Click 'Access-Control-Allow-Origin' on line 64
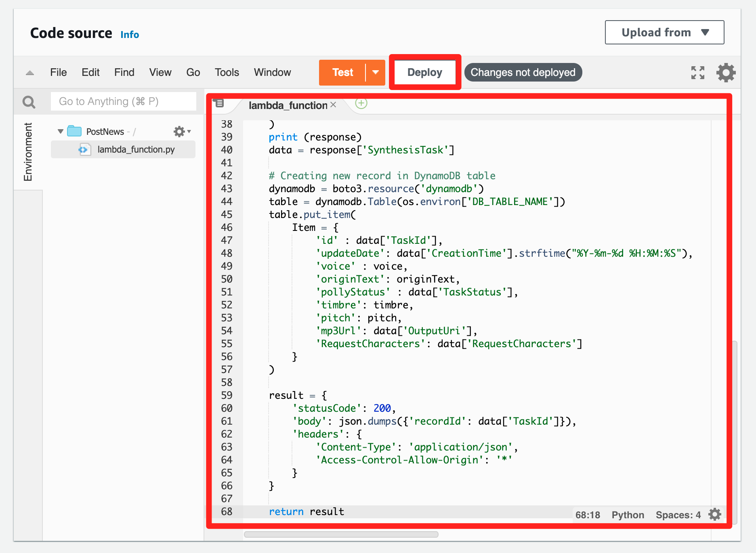The width and height of the screenshot is (756, 553). [x=399, y=460]
